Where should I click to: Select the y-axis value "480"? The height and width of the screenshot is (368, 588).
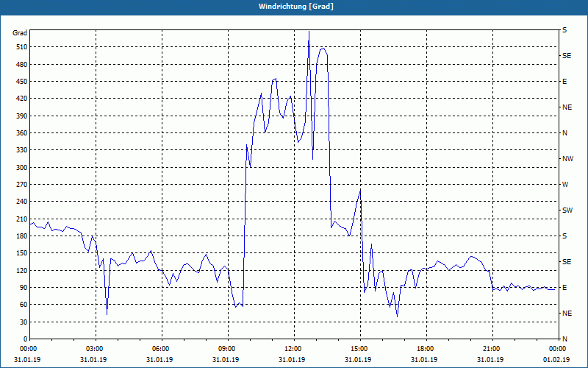point(22,65)
